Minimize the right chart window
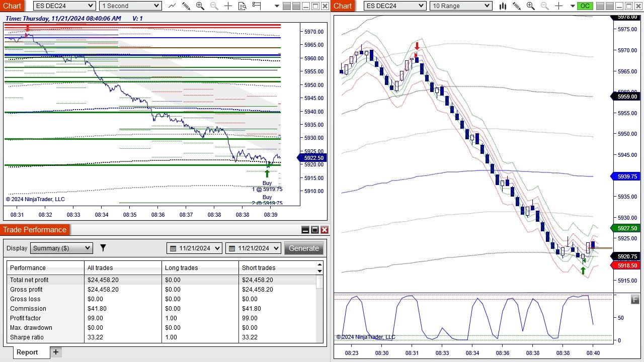The image size is (644, 362). (619, 6)
